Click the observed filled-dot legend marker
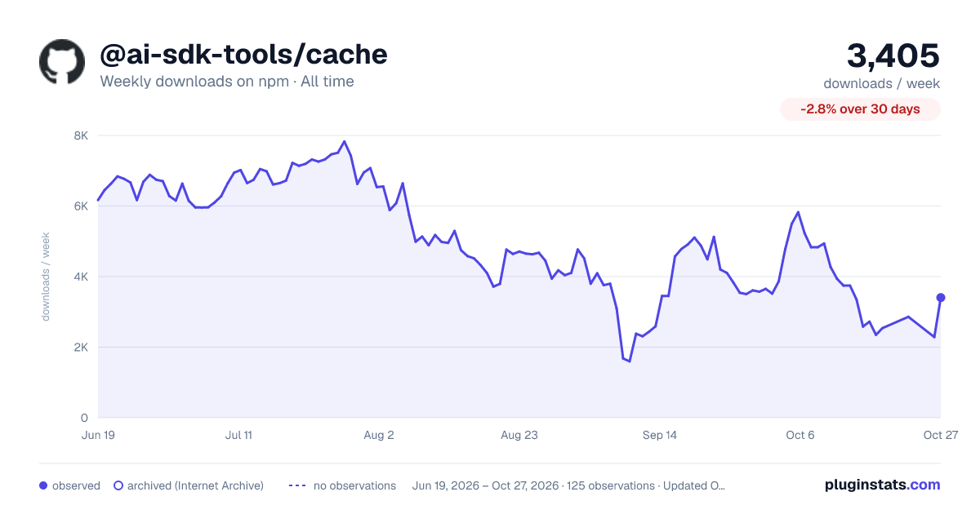 43,485
